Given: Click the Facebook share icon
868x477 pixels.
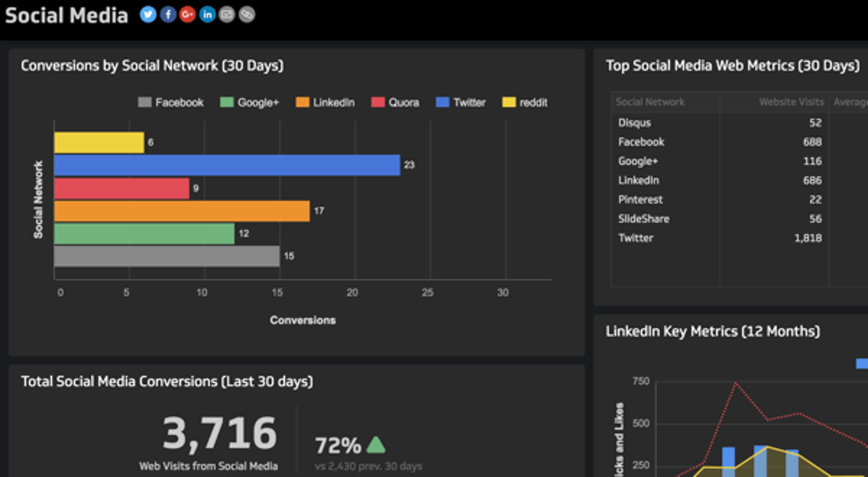Looking at the screenshot, I should pyautogui.click(x=168, y=14).
